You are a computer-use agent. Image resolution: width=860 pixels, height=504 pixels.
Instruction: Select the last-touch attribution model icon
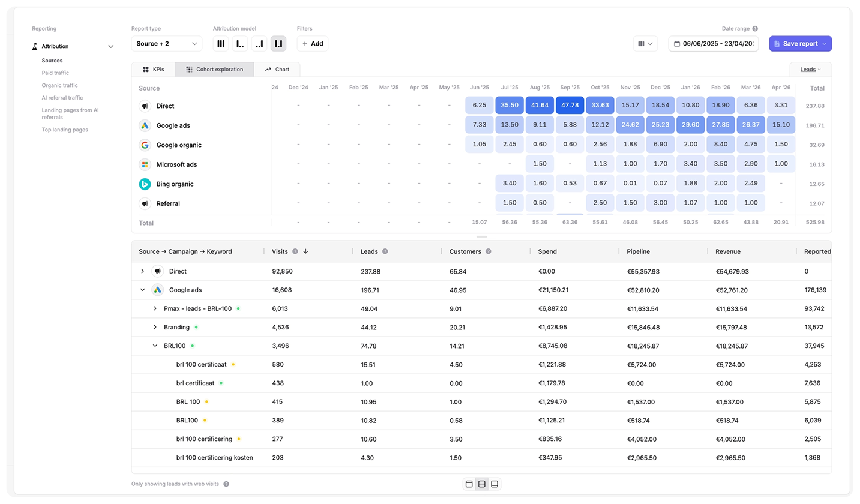pos(259,44)
